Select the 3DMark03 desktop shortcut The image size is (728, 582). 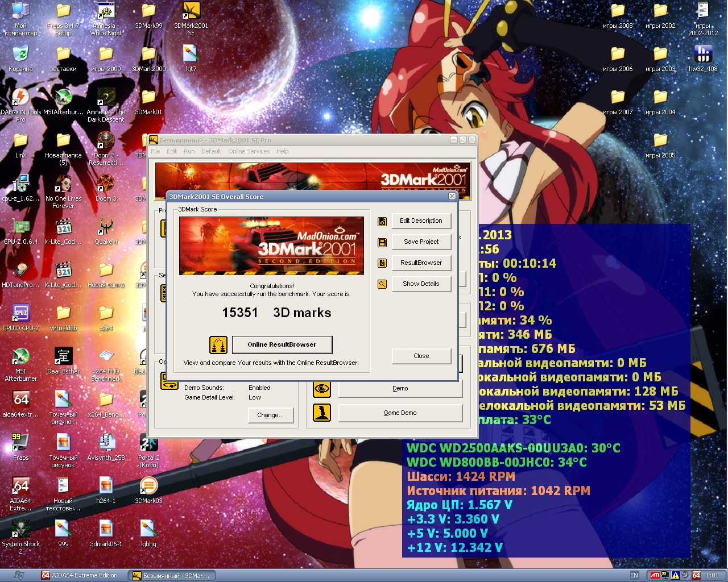[148, 491]
